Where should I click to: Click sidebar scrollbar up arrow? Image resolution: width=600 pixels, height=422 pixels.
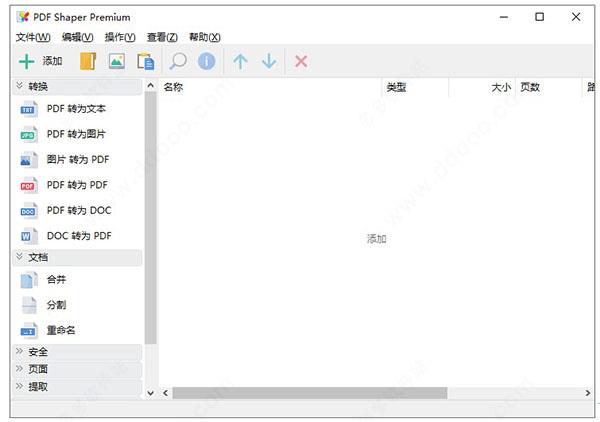click(150, 86)
